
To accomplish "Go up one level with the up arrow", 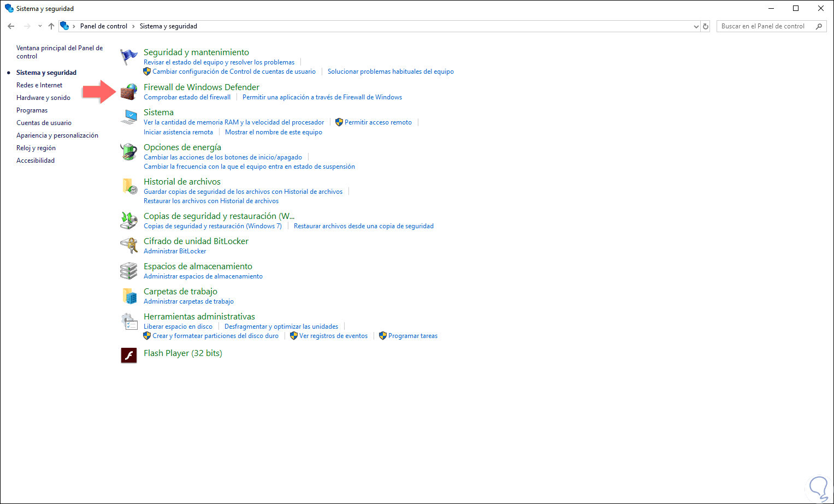I will click(51, 26).
